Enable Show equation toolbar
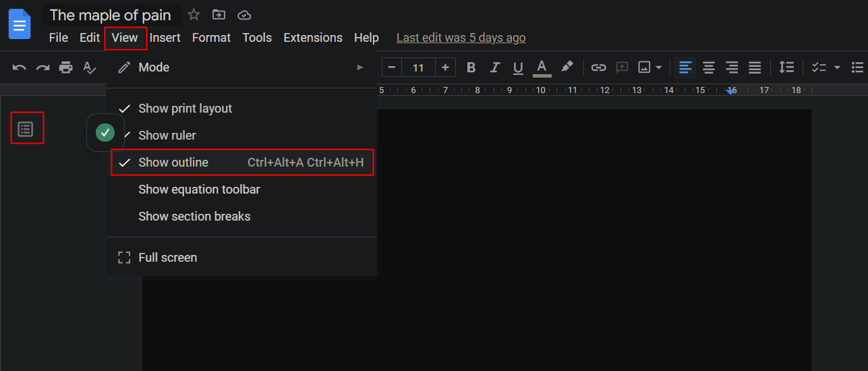This screenshot has height=371, width=868. pyautogui.click(x=241, y=190)
